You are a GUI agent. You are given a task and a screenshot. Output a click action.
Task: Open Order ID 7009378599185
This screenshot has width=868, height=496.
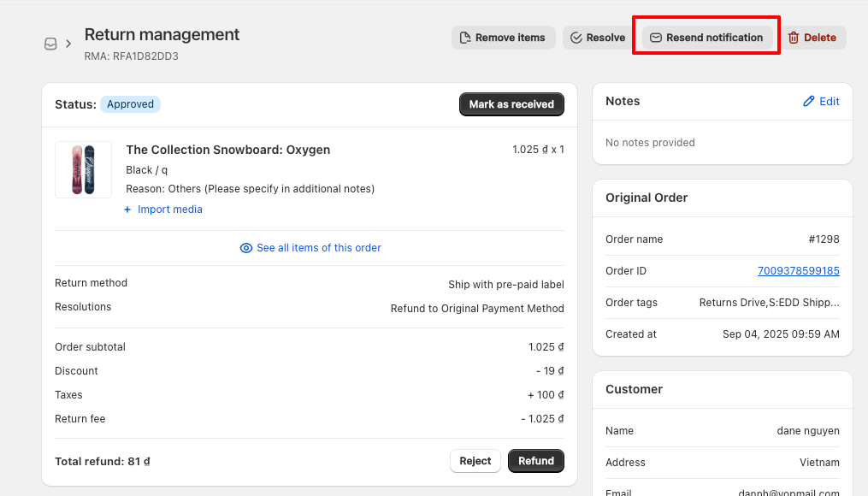[798, 270]
